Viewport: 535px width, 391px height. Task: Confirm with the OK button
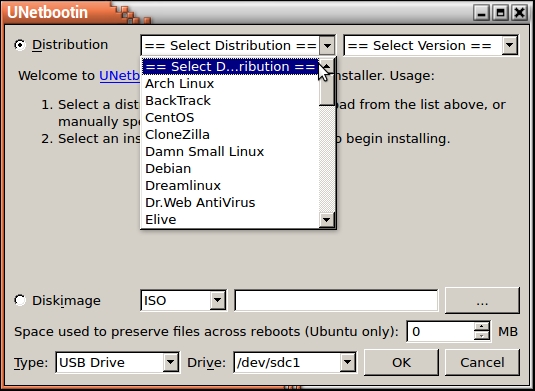point(401,362)
